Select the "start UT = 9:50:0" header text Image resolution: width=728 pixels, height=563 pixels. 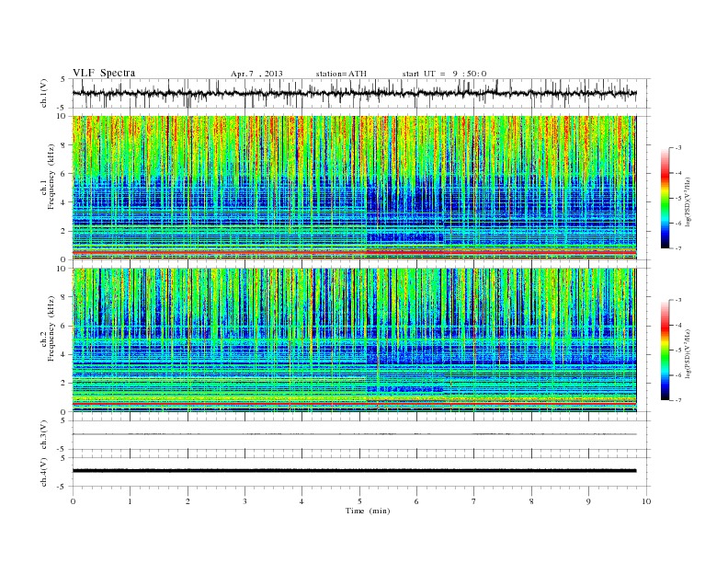click(444, 74)
